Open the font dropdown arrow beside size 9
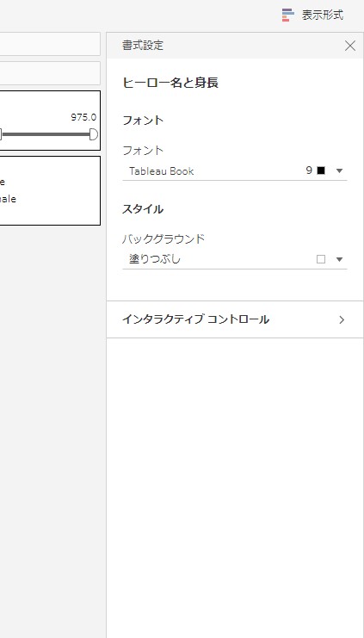Image resolution: width=364 pixels, height=638 pixels. point(340,170)
